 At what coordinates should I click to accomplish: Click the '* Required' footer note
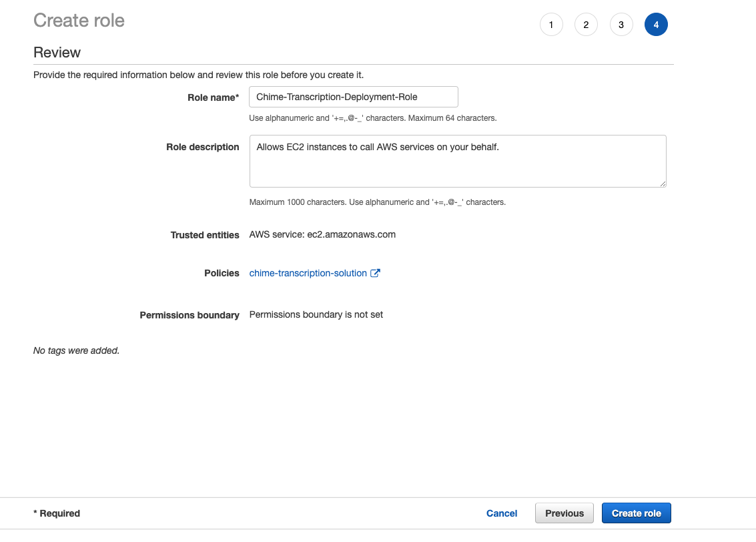(x=57, y=513)
